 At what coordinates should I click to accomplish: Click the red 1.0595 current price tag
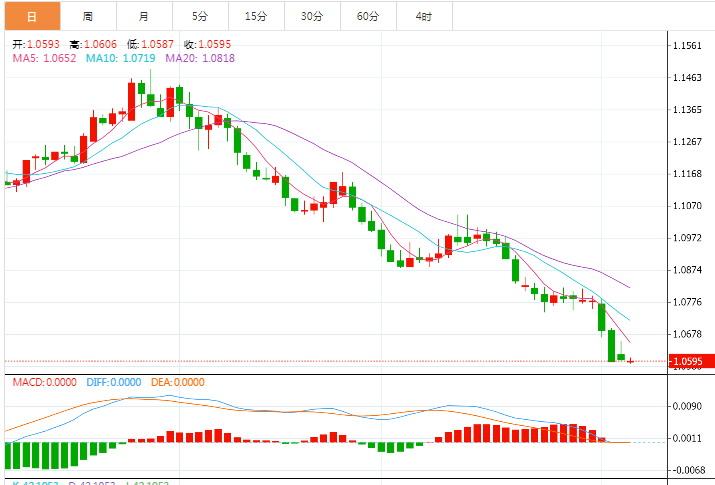coord(691,361)
